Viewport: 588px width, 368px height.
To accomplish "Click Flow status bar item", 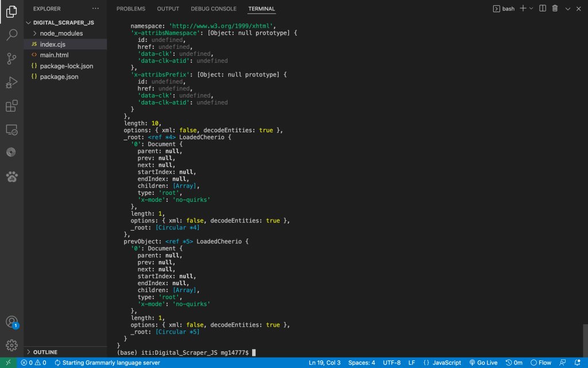I will coord(541,363).
